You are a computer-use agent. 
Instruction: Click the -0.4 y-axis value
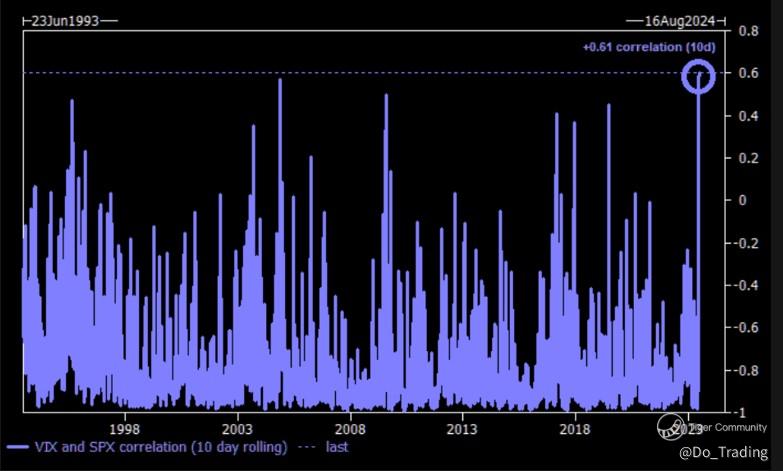click(747, 285)
